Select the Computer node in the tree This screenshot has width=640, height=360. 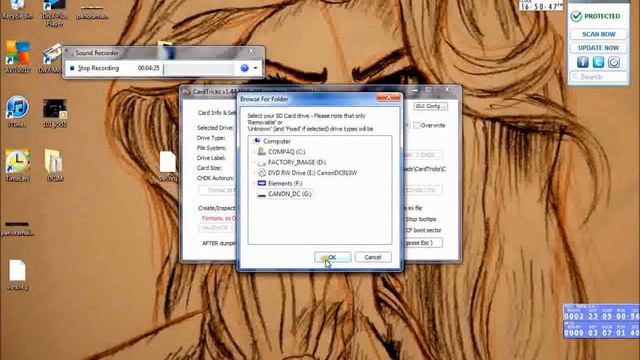[277, 141]
